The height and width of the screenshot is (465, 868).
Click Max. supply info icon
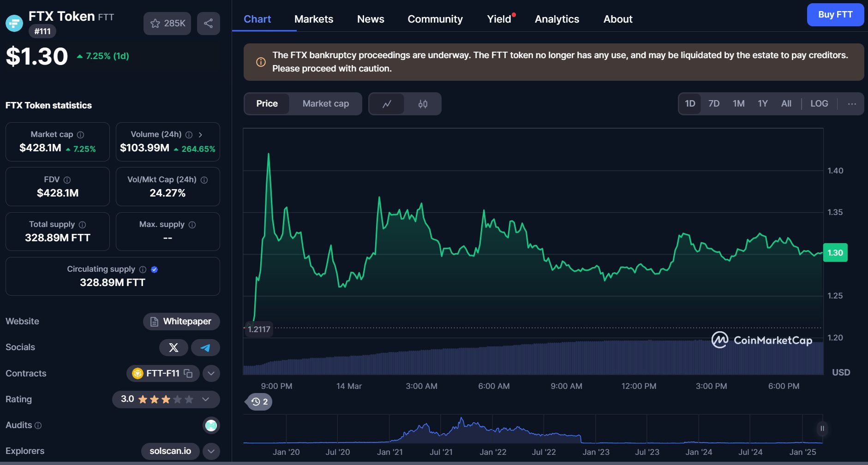192,225
